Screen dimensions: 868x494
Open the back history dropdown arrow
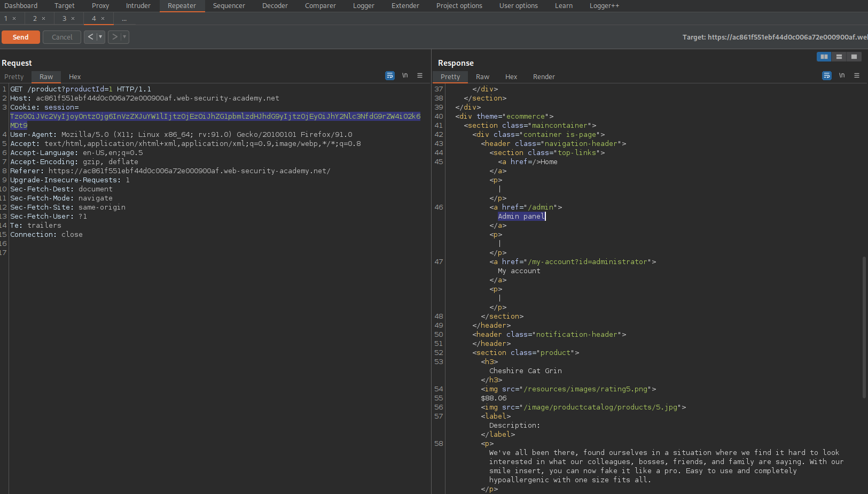point(100,37)
